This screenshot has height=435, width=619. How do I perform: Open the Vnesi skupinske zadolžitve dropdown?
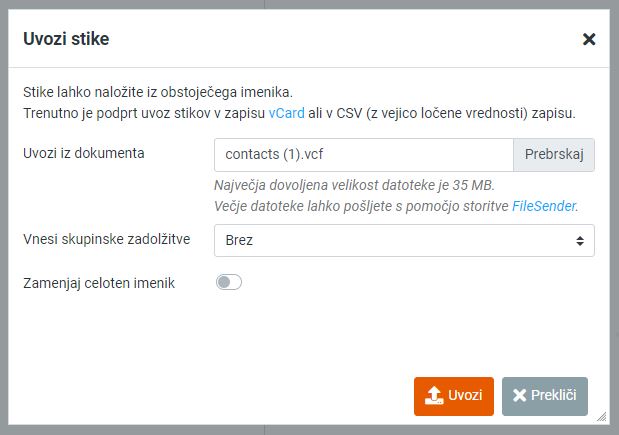(404, 240)
